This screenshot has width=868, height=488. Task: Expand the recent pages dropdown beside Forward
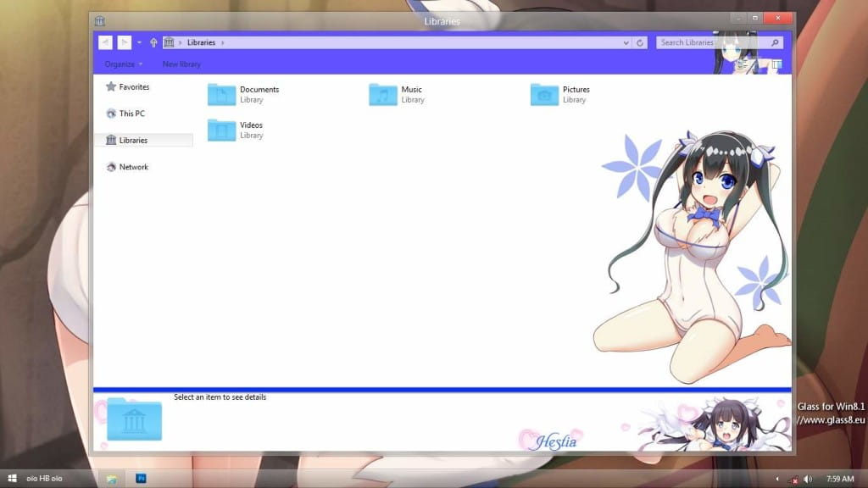click(138, 42)
